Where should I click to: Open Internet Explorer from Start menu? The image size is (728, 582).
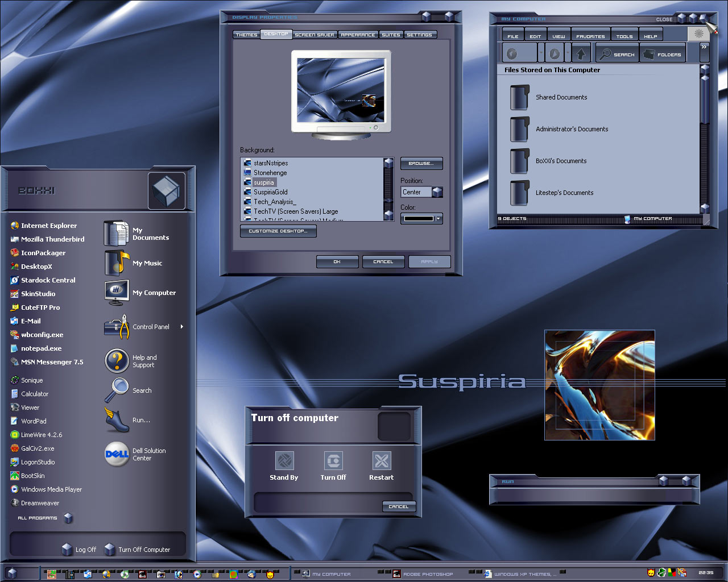pyautogui.click(x=43, y=226)
